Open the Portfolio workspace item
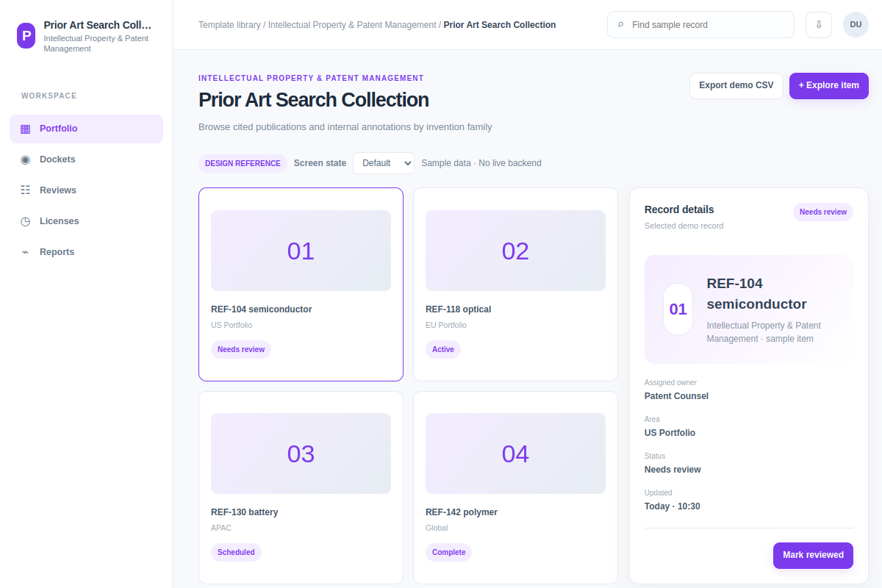The image size is (882, 588). pos(86,129)
